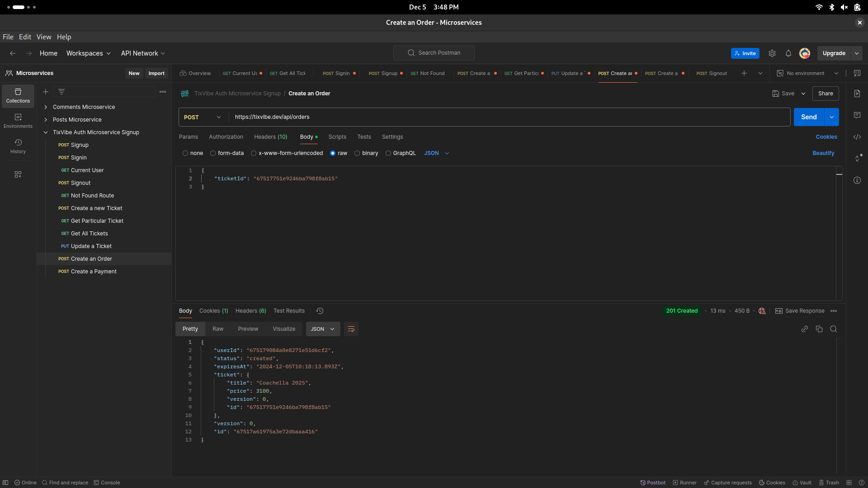Click the network globe icon near response size

pyautogui.click(x=762, y=311)
